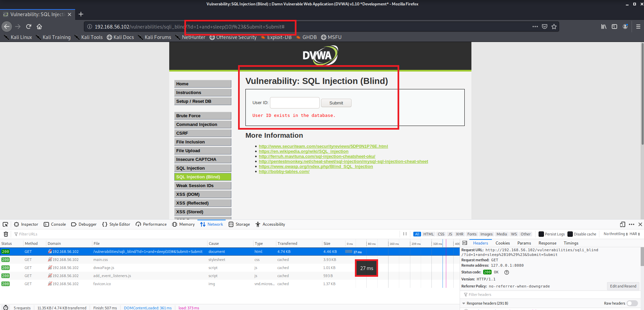Open the Debugger tab
The width and height of the screenshot is (644, 310).
click(x=84, y=224)
